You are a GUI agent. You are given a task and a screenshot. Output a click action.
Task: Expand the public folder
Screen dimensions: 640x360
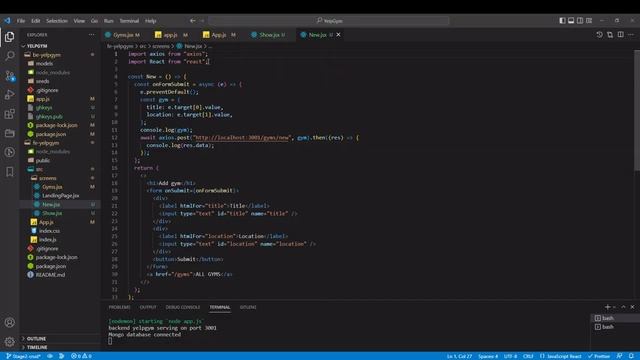60,160
